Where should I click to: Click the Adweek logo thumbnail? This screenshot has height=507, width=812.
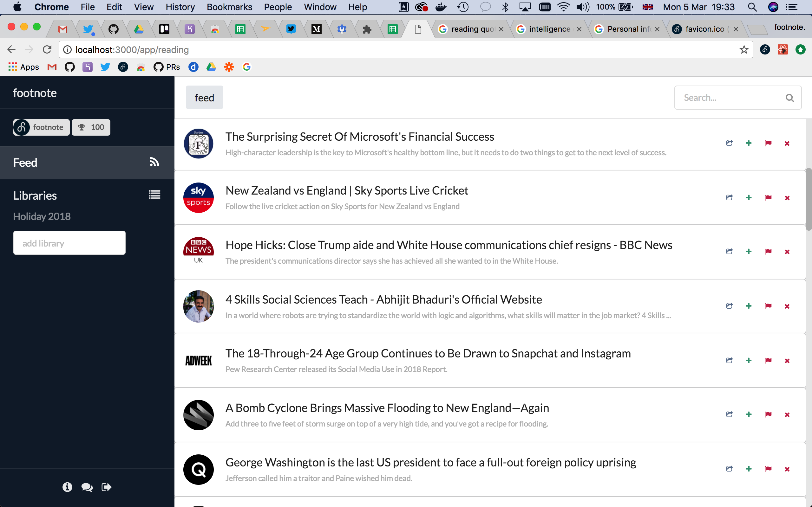pos(198,361)
